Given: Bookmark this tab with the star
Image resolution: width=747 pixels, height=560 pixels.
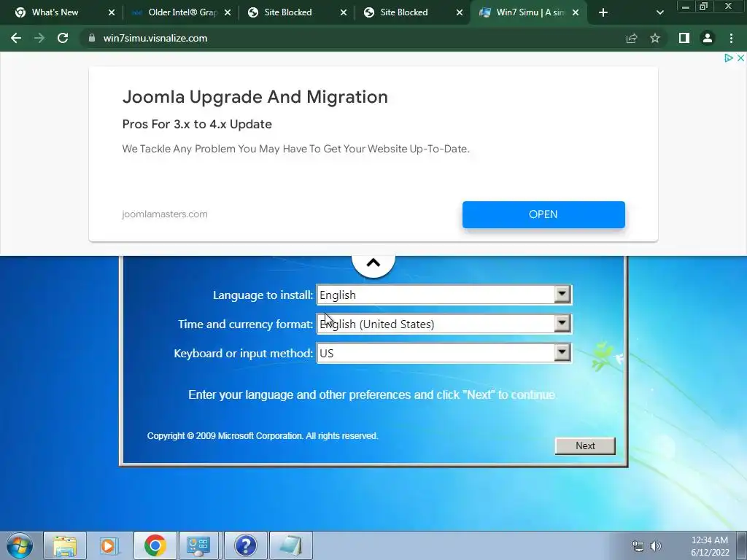Looking at the screenshot, I should point(655,38).
